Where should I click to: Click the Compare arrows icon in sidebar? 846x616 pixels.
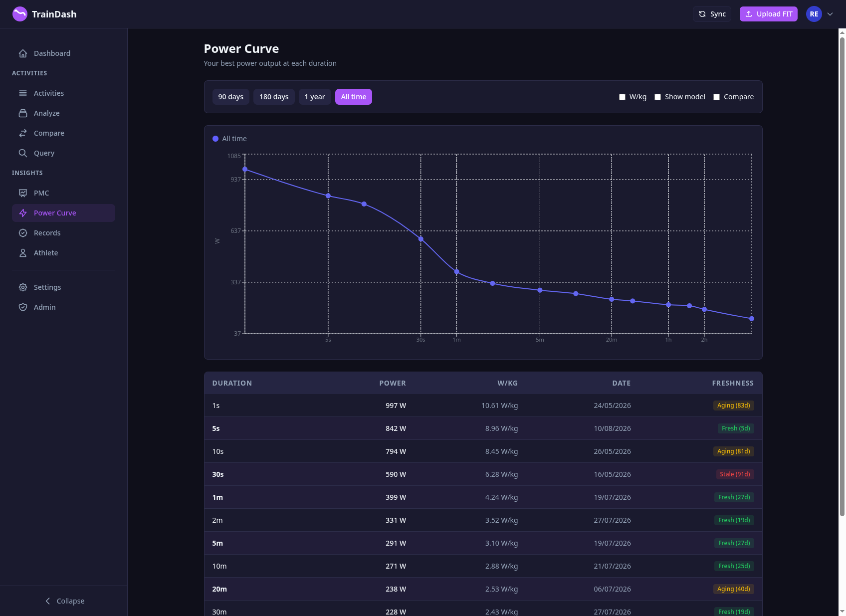pos(23,133)
